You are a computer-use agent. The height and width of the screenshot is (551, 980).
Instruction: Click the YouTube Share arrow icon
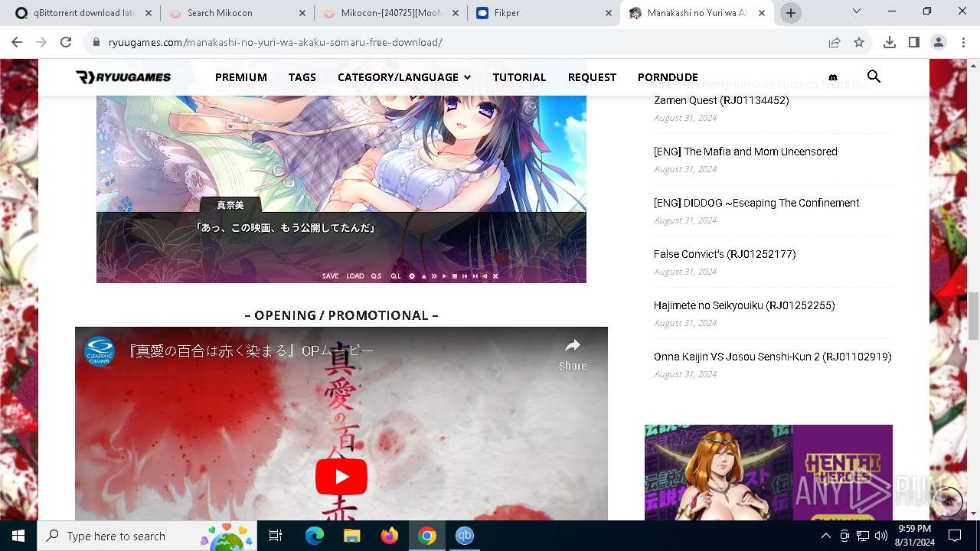point(573,346)
